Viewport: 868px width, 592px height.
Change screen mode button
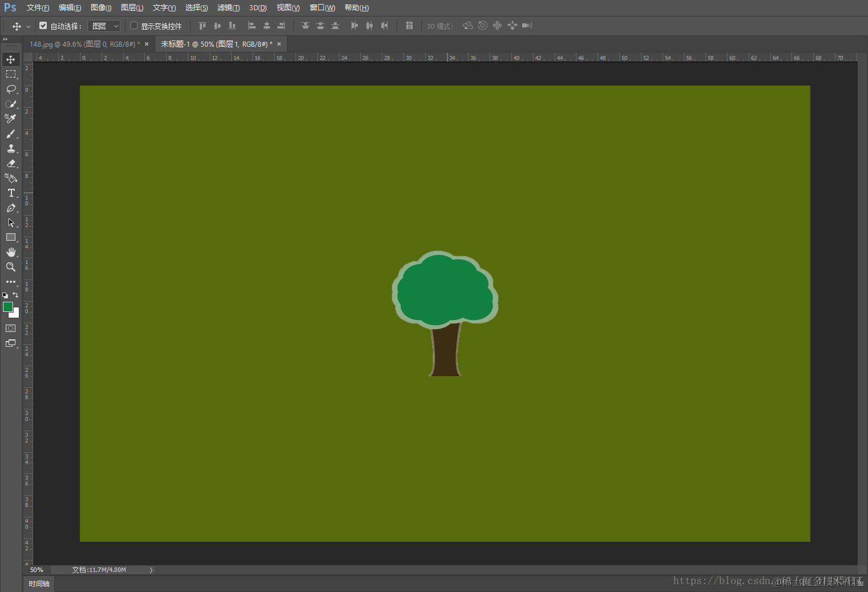(11, 343)
